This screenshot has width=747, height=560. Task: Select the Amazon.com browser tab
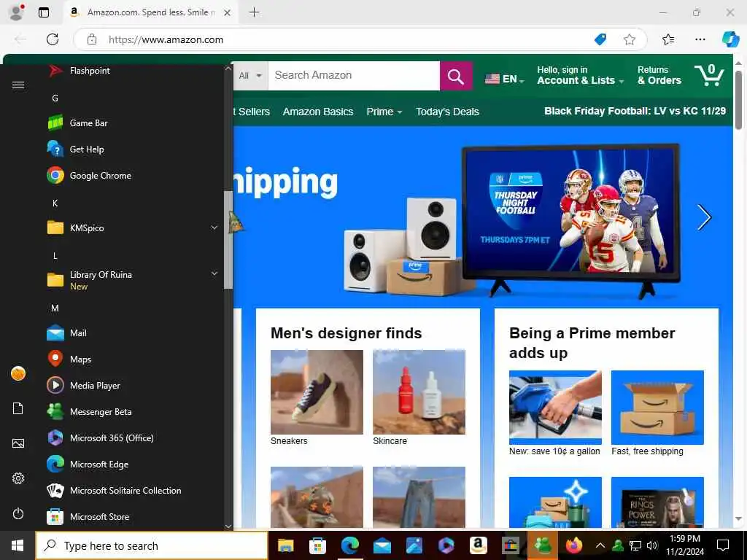click(x=150, y=12)
